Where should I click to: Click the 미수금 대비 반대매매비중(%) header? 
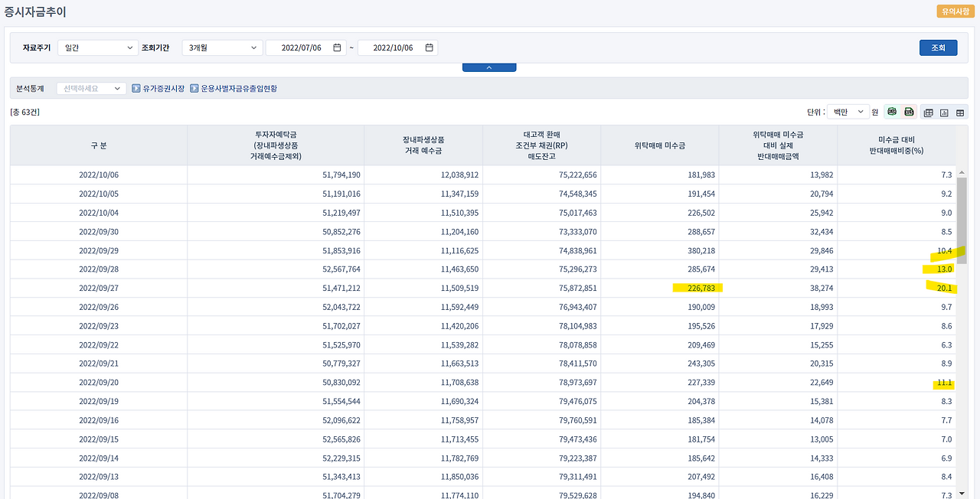897,145
